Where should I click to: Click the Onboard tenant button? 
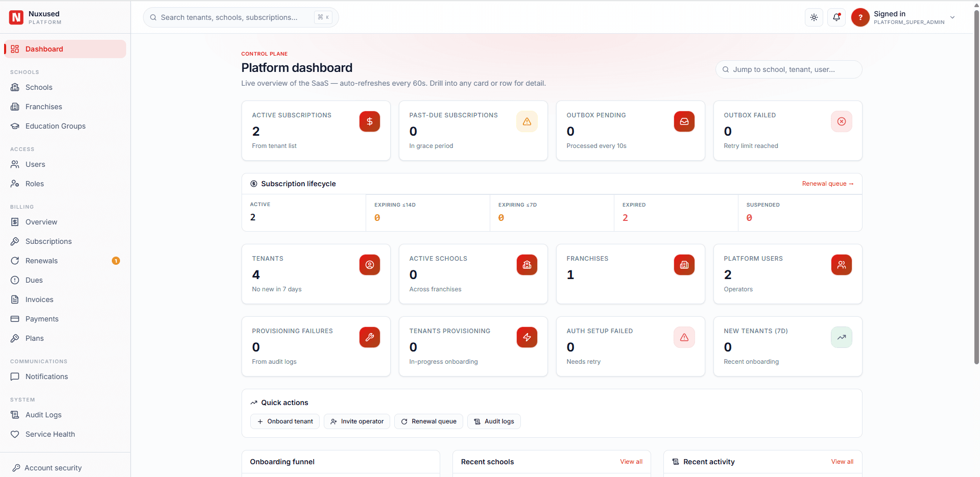point(285,421)
